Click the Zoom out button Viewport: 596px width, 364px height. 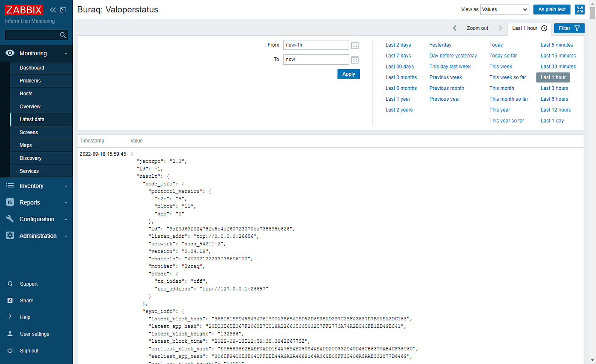click(x=477, y=28)
